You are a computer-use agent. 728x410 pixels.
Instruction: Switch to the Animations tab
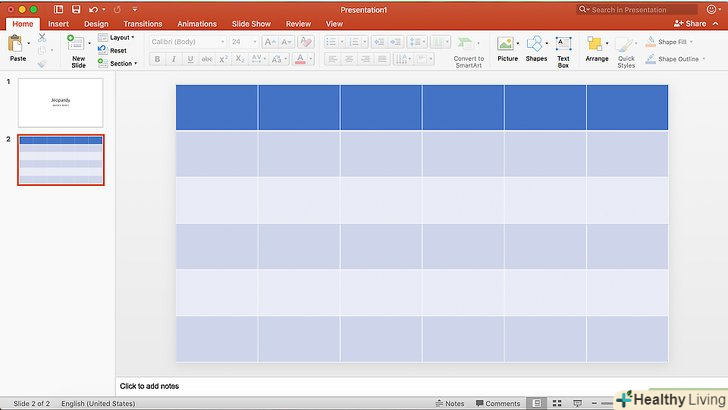[197, 24]
